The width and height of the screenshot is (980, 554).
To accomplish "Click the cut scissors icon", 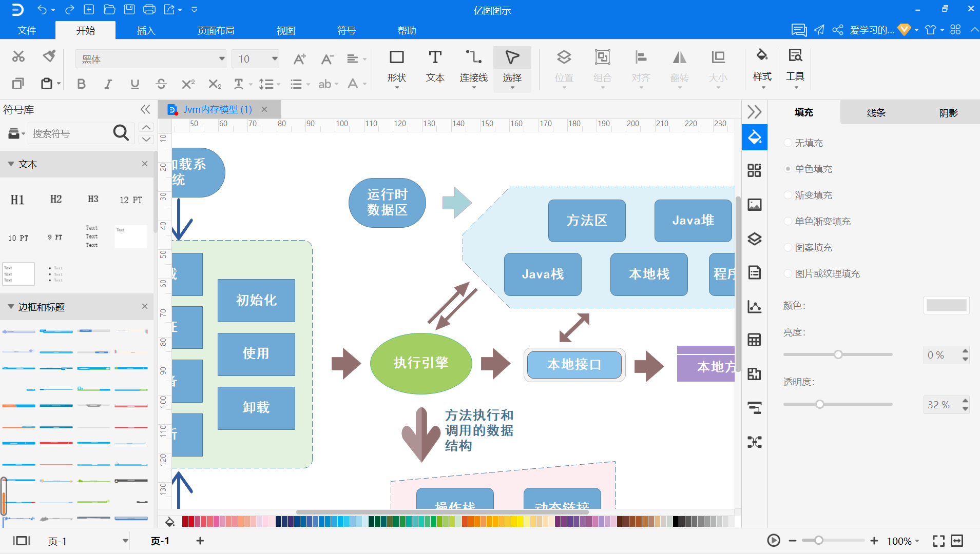I will pos(18,56).
